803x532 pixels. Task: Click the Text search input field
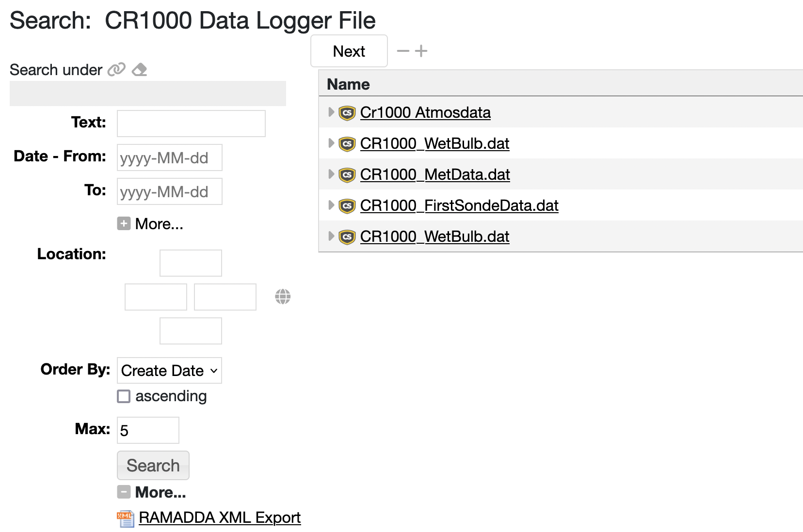pyautogui.click(x=191, y=124)
